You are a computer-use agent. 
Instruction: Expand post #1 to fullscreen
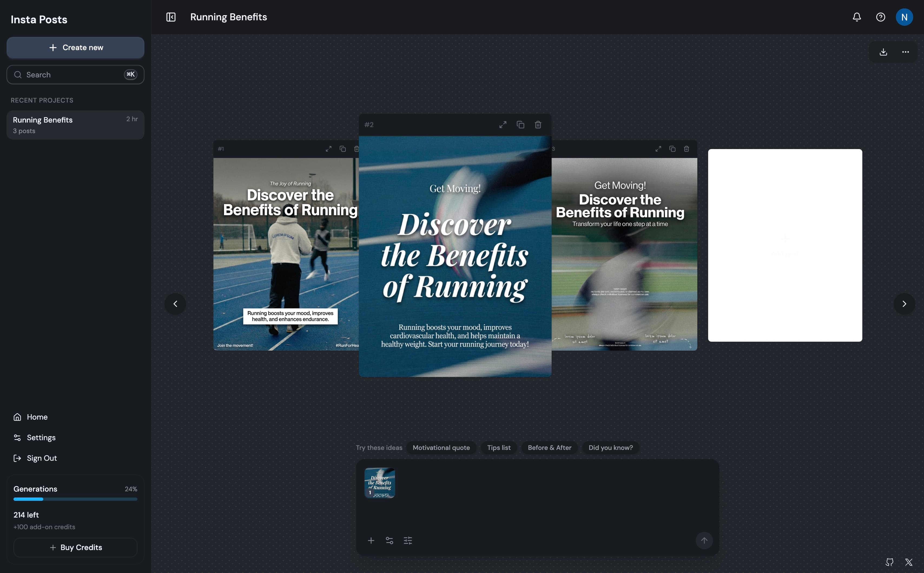(x=328, y=149)
